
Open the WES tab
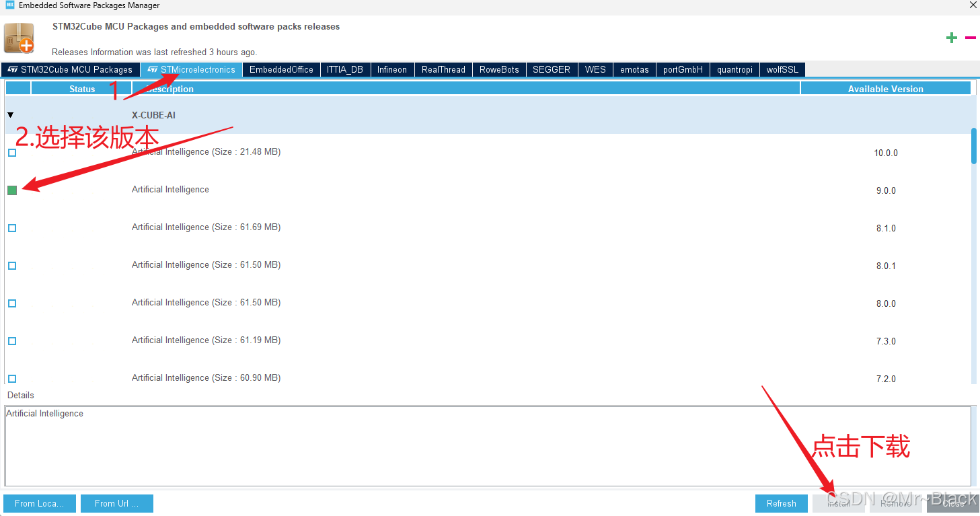[x=595, y=69]
